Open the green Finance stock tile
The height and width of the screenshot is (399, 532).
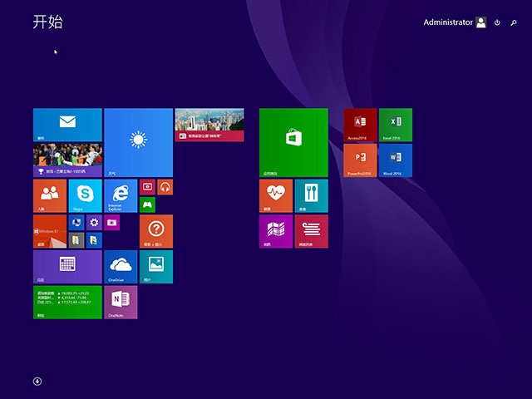click(x=67, y=303)
